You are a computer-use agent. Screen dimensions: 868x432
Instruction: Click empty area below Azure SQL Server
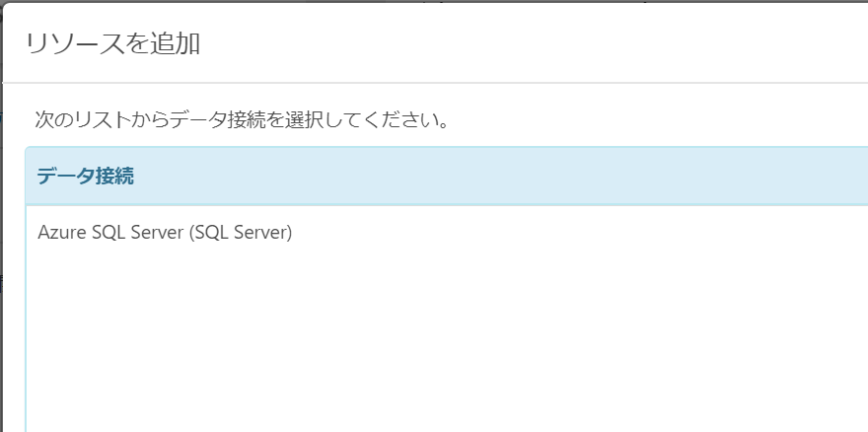tap(446, 338)
